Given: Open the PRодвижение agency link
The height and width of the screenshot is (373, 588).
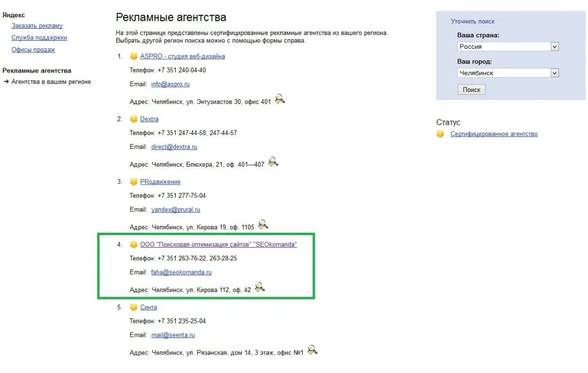Looking at the screenshot, I should click(x=160, y=182).
